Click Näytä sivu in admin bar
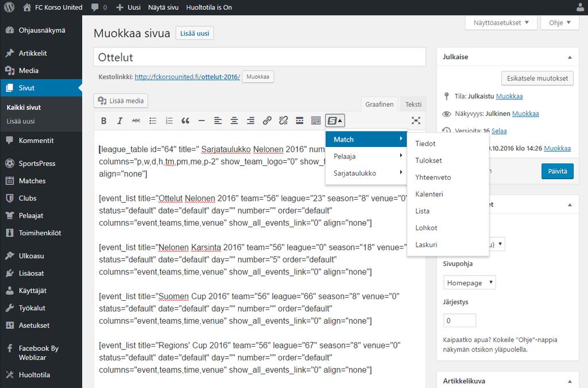This screenshot has width=588, height=388. pos(163,7)
